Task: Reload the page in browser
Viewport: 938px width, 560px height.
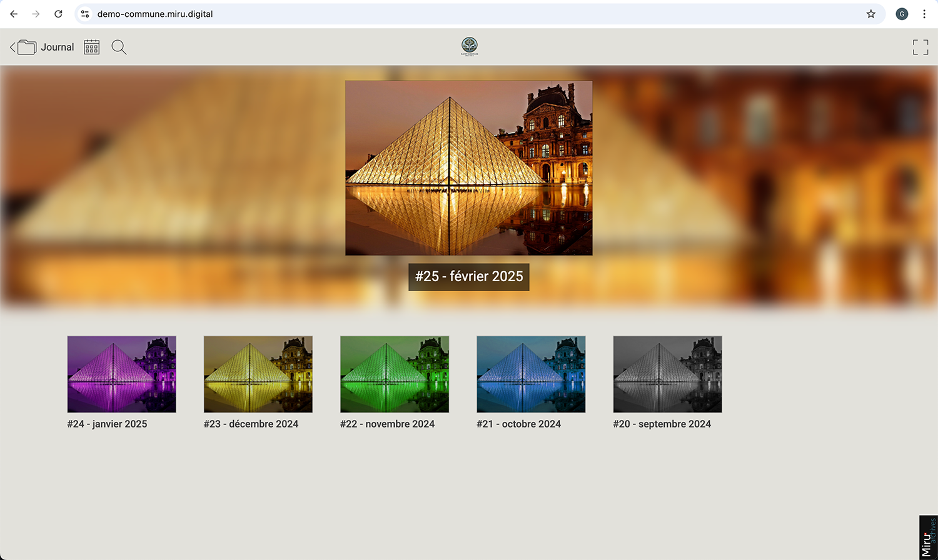Action: point(58,14)
